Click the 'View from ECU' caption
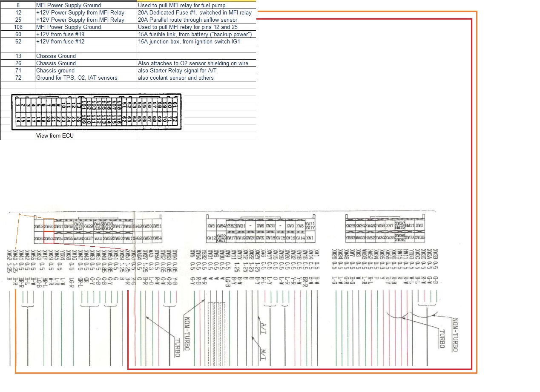Viewport: 540px width, 392px height. (x=54, y=135)
